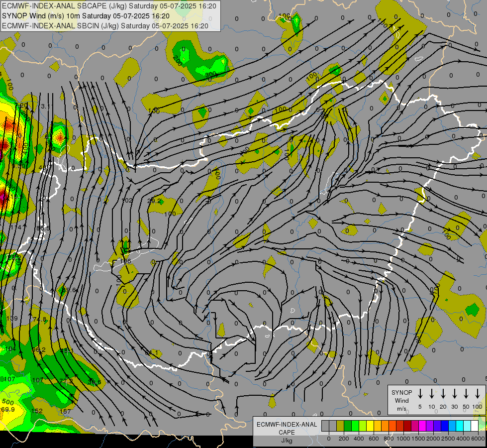Click the wind arrow above the 100 m/s label

click(x=478, y=394)
